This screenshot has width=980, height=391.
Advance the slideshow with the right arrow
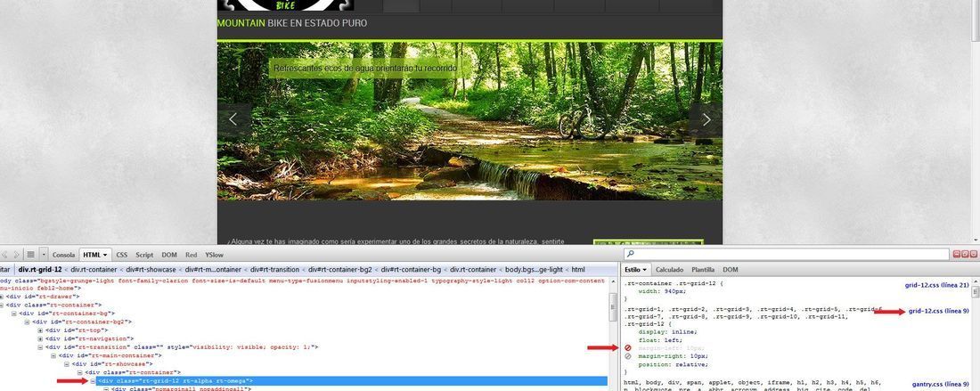click(x=706, y=119)
